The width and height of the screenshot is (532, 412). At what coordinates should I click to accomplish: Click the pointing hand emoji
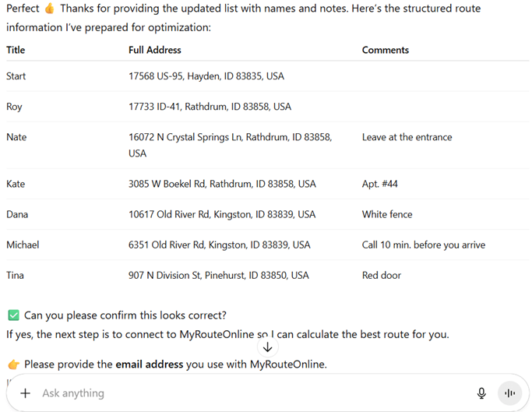click(x=13, y=364)
